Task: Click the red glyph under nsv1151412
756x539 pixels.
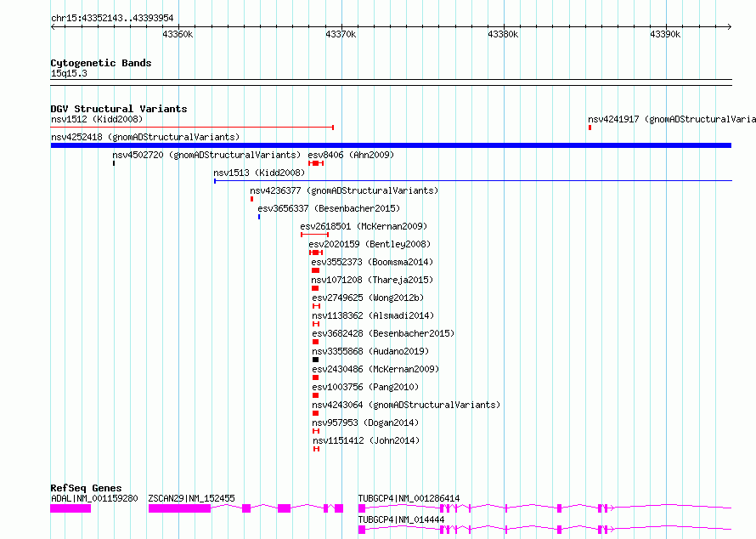Action: pos(316,449)
